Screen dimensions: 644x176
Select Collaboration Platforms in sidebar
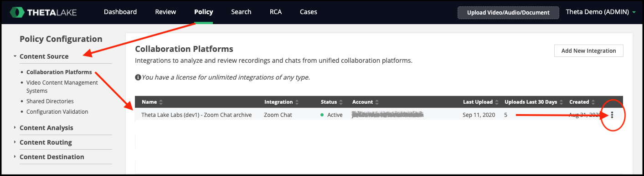click(59, 72)
